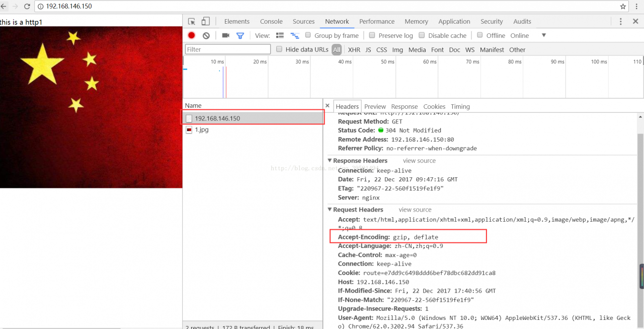Stop recording network log
Image resolution: width=644 pixels, height=329 pixels.
click(191, 35)
